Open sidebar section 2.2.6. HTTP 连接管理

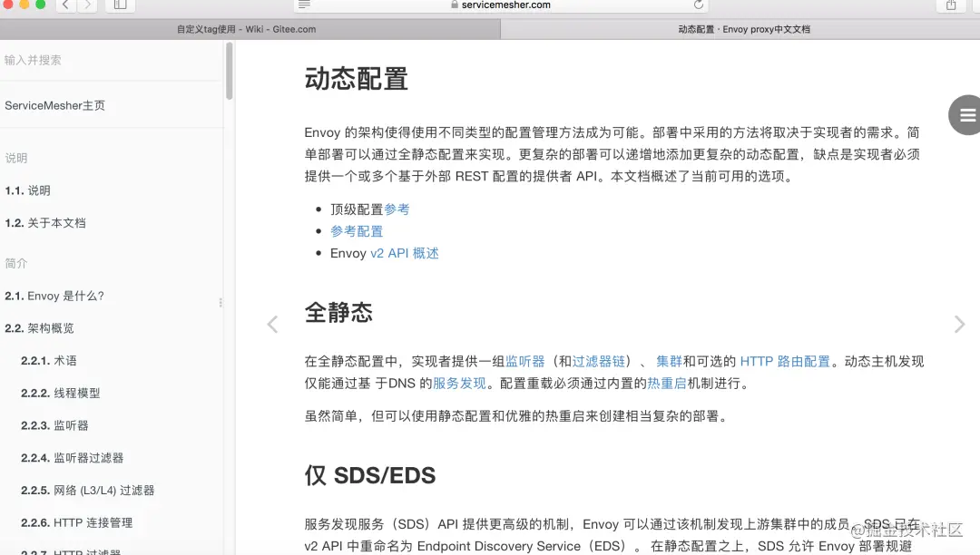77,523
